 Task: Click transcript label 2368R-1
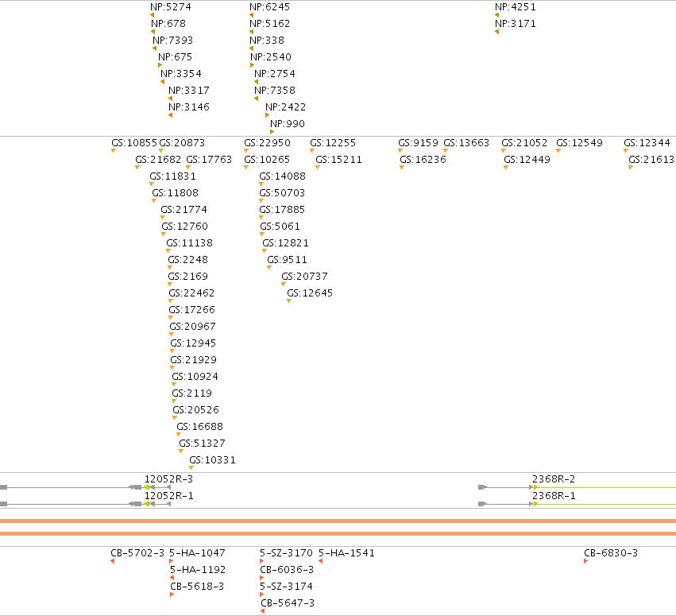click(x=554, y=496)
